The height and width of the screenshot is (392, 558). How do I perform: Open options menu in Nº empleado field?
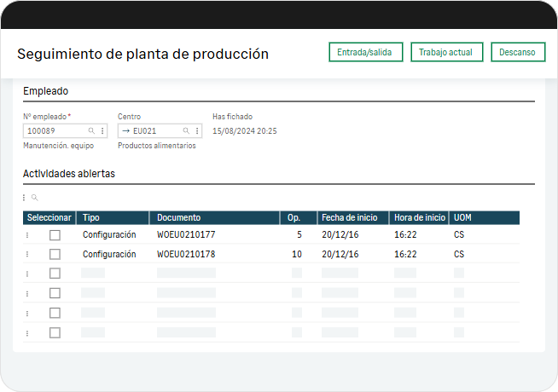pos(102,131)
